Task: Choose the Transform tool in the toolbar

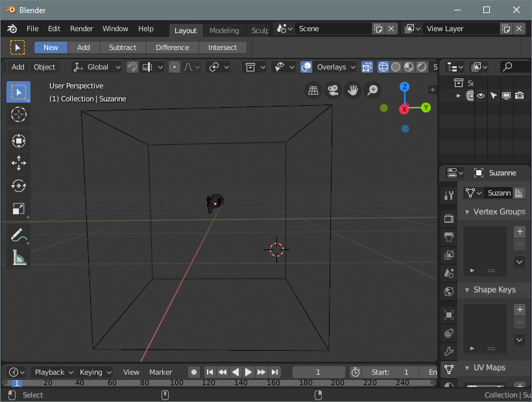Action: coord(18,141)
